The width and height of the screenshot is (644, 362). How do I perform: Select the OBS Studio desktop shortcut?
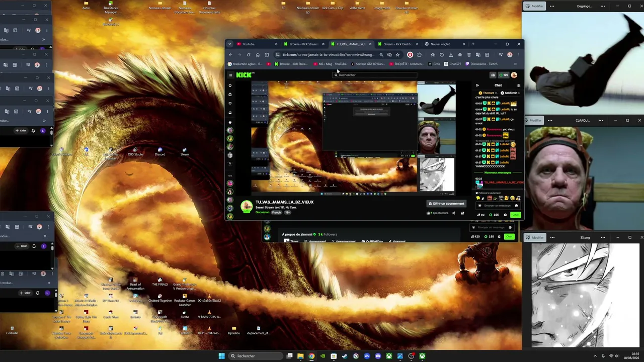coord(135,152)
